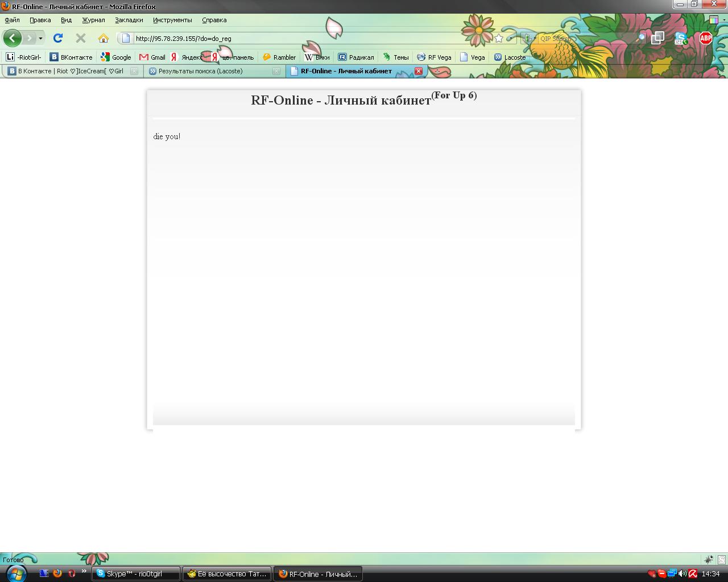Reload the page with the blue refresh icon
Viewport: 728px width, 582px height.
click(x=58, y=38)
